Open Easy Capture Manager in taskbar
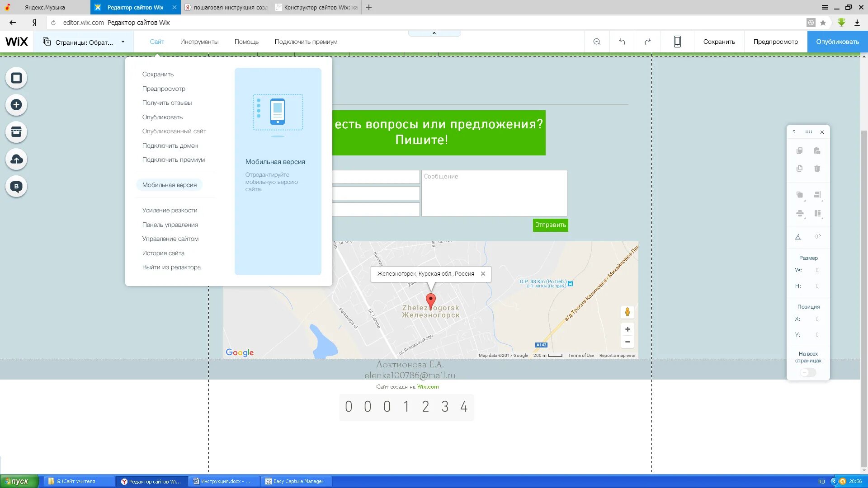Image resolution: width=868 pixels, height=488 pixels. pyautogui.click(x=297, y=481)
